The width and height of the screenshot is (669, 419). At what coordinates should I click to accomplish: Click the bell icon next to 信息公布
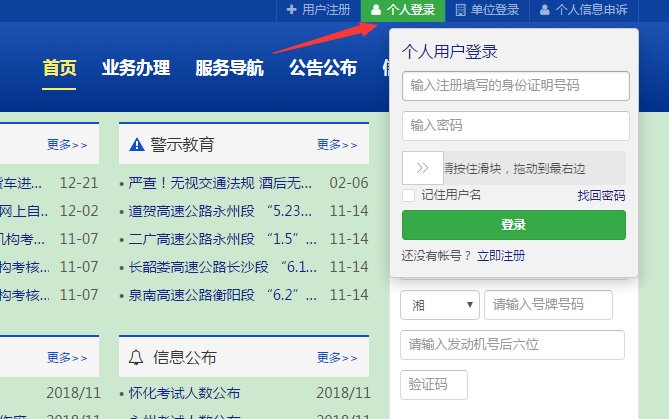[136, 357]
